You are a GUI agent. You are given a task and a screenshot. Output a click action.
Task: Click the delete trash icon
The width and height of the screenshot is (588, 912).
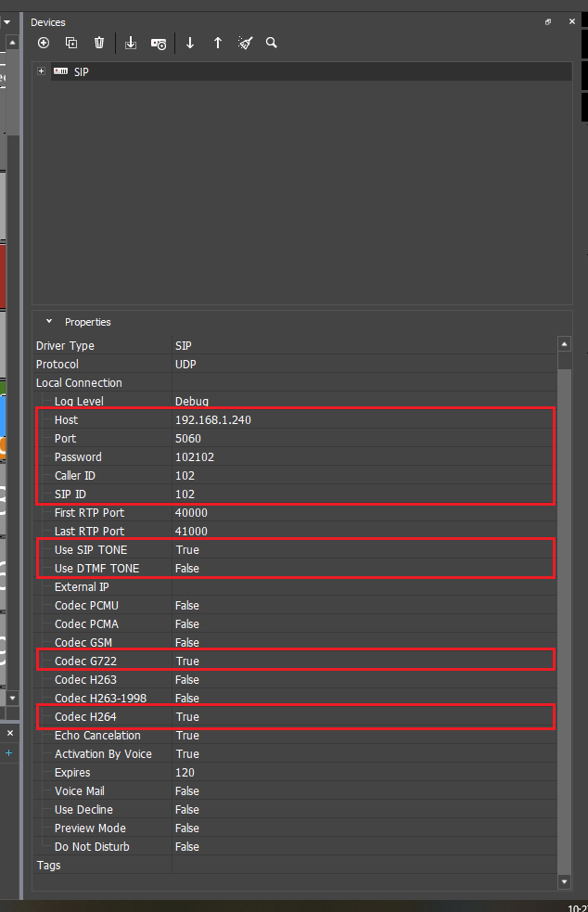click(x=99, y=43)
